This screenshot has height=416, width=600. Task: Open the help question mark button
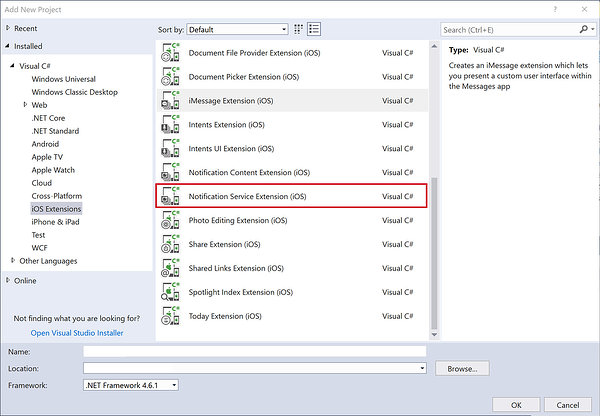[555, 9]
